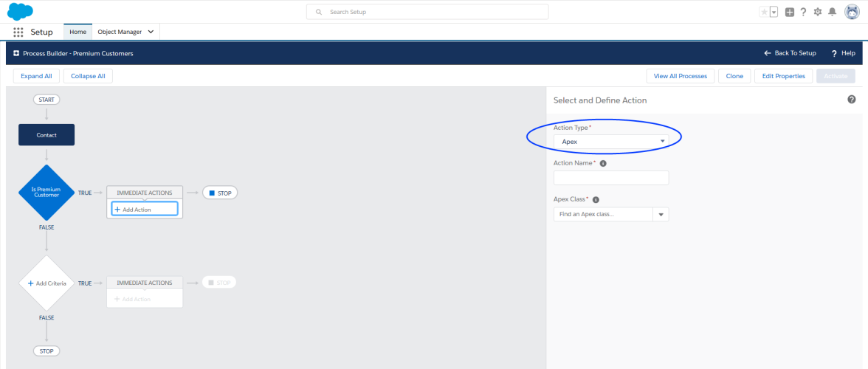Click the STOP node after Is Premium Customer
The image size is (868, 369).
pos(220,193)
